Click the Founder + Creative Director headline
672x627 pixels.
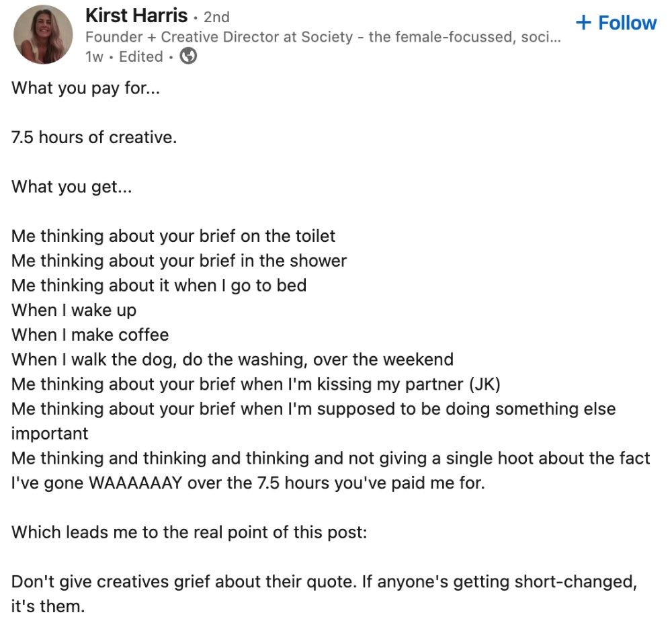tap(323, 37)
